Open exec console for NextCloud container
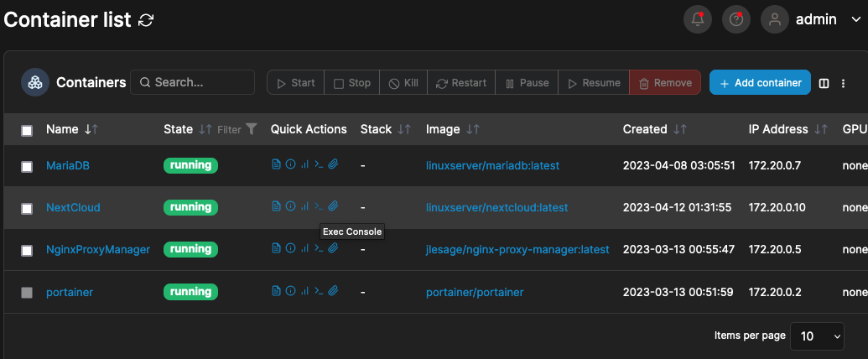 [x=318, y=206]
